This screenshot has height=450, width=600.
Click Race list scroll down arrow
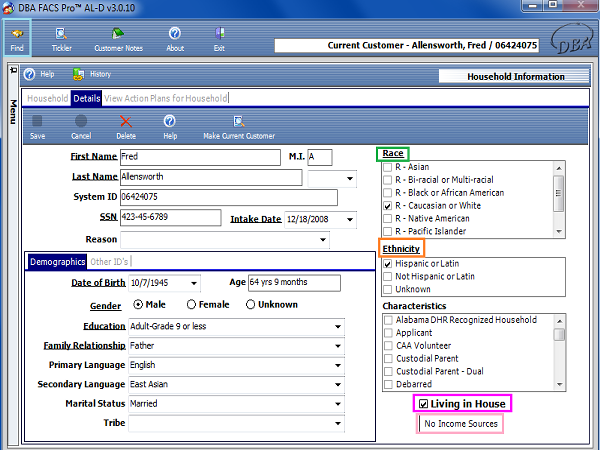click(559, 231)
